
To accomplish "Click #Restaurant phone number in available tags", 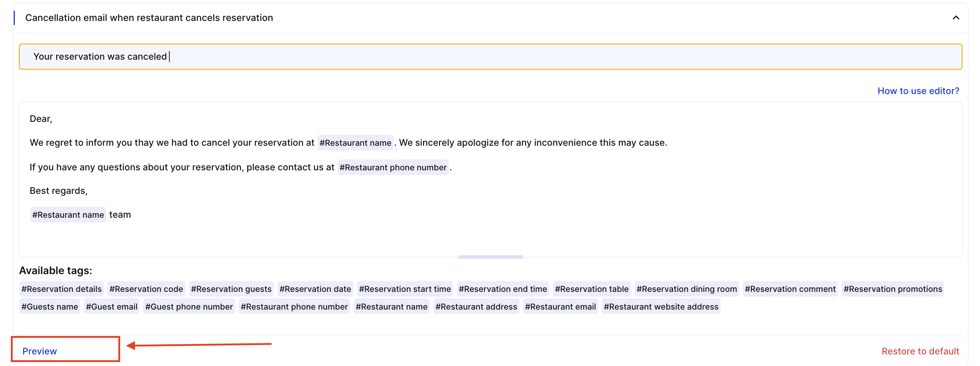I will click(x=294, y=306).
